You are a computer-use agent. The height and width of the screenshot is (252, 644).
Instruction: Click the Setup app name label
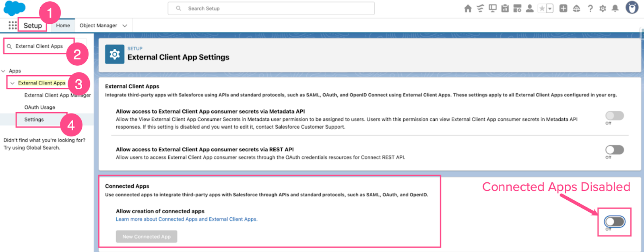(x=33, y=25)
